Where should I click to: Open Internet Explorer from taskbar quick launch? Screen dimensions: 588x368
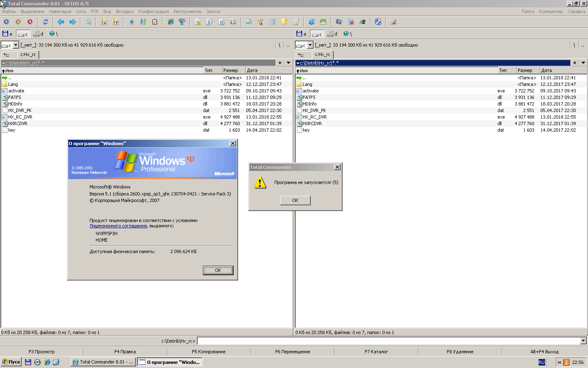47,362
